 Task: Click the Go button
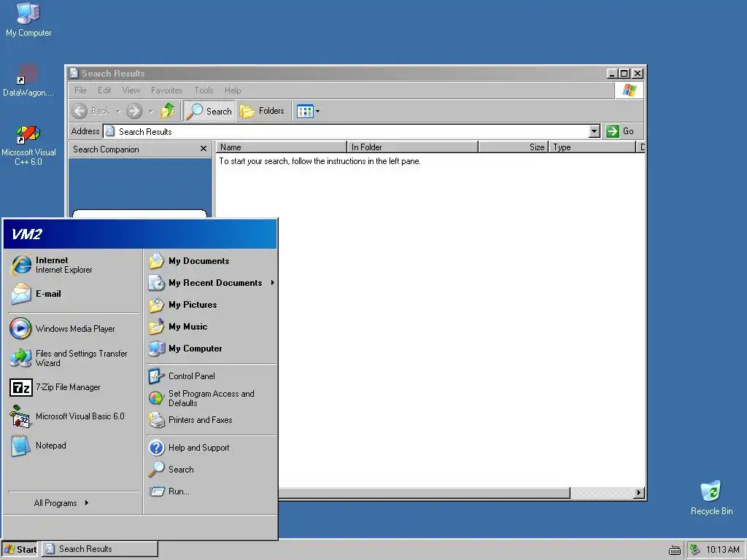pos(620,131)
